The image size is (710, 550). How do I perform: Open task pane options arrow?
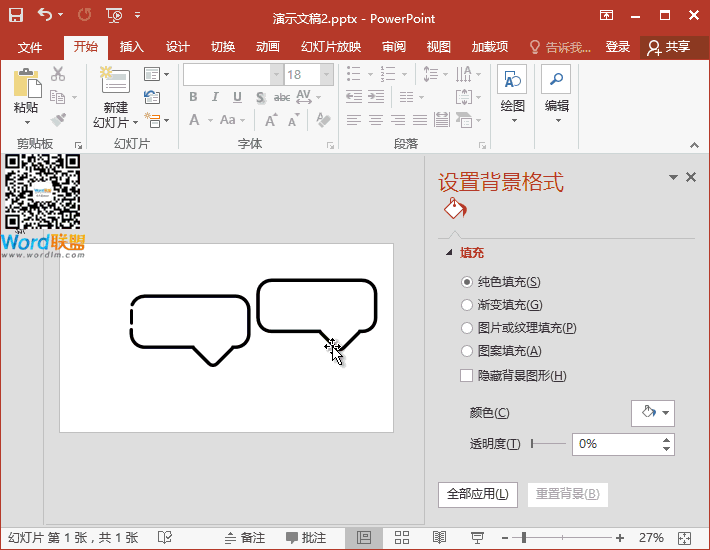click(673, 177)
